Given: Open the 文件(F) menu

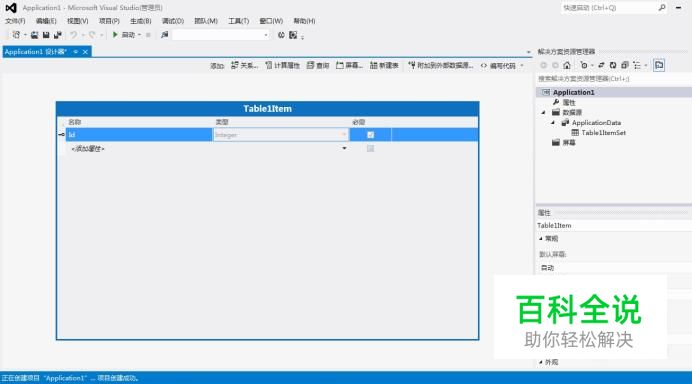Looking at the screenshot, I should pos(15,21).
